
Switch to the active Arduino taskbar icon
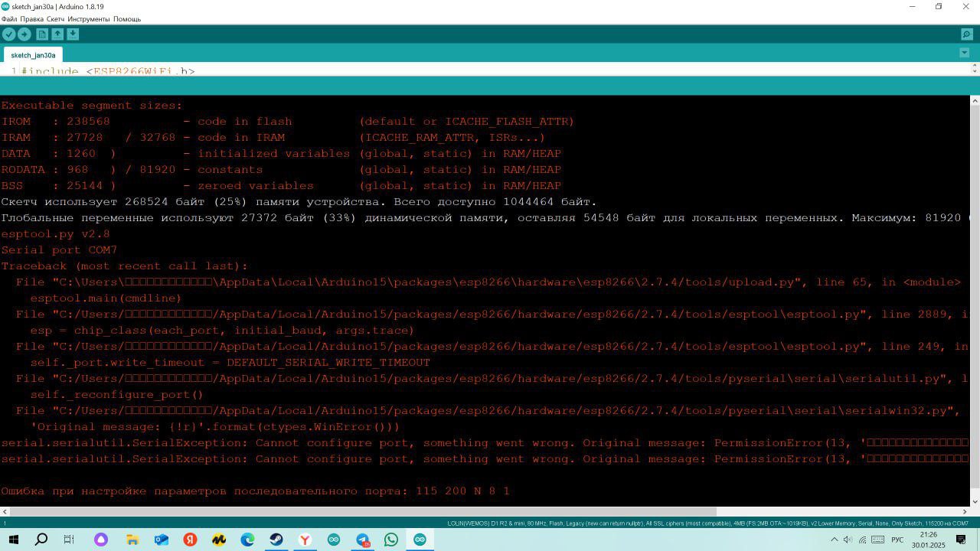point(420,540)
